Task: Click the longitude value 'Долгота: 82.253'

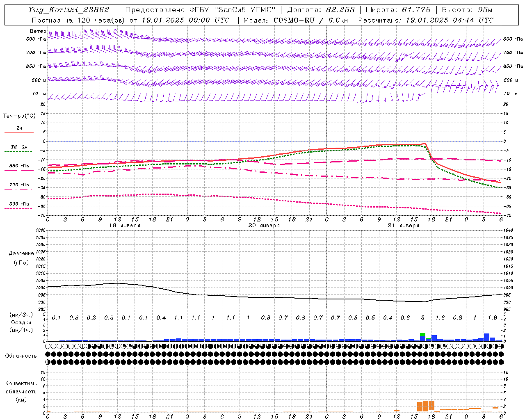Action: (x=321, y=10)
